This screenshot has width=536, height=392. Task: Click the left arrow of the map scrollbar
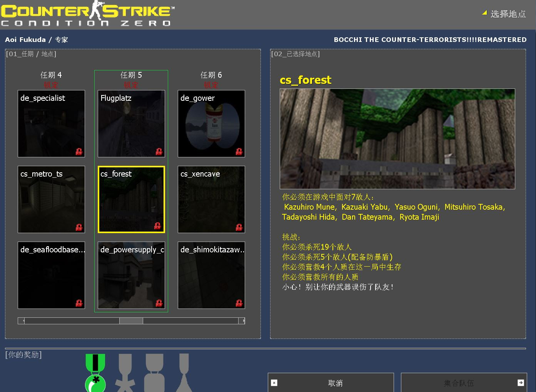[22, 320]
